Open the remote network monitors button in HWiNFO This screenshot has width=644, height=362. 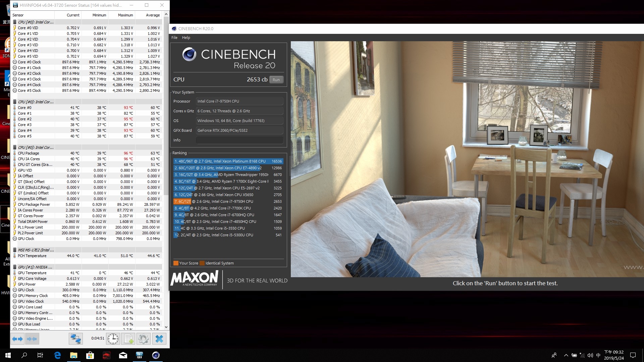[x=76, y=339]
